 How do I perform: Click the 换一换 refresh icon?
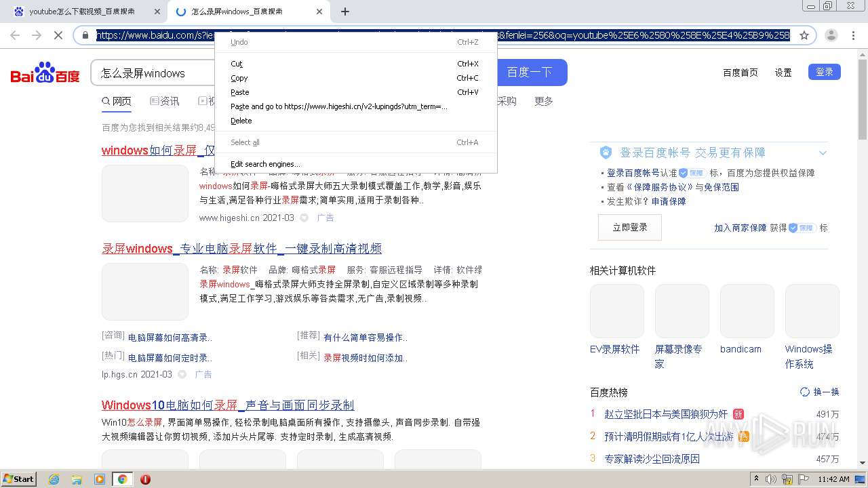pyautogui.click(x=805, y=392)
